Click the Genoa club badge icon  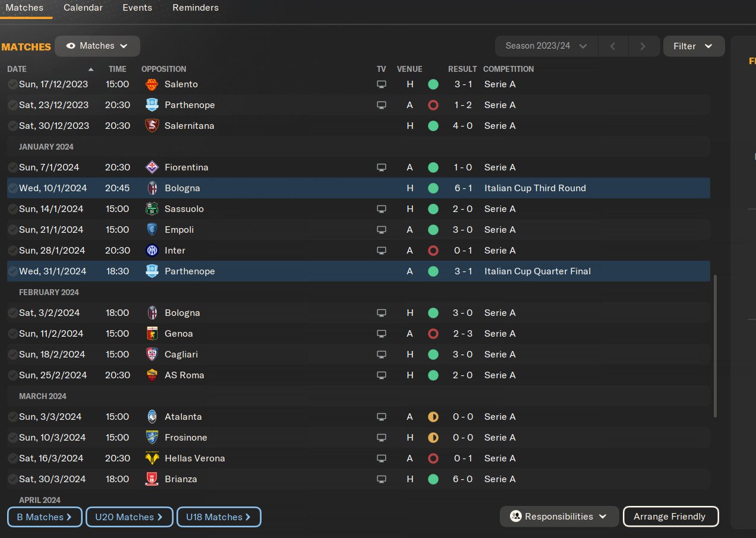point(152,334)
